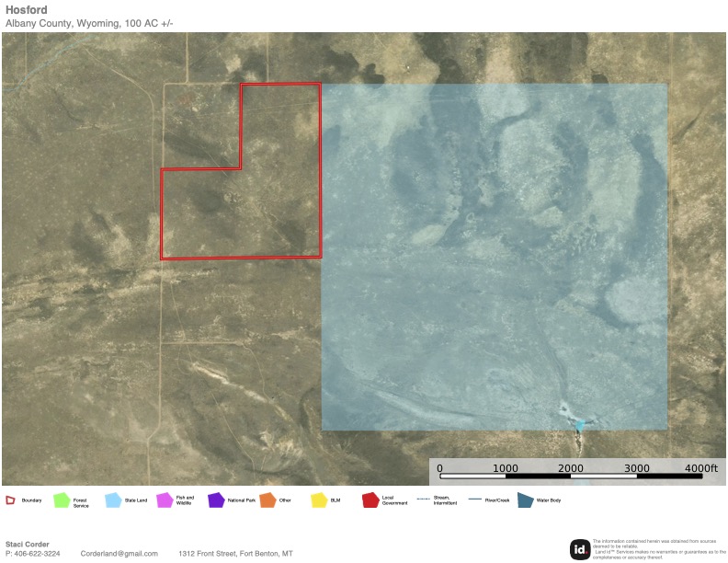Click the Stream, Intermittent legend line
This screenshot has width=728, height=563.
click(424, 500)
